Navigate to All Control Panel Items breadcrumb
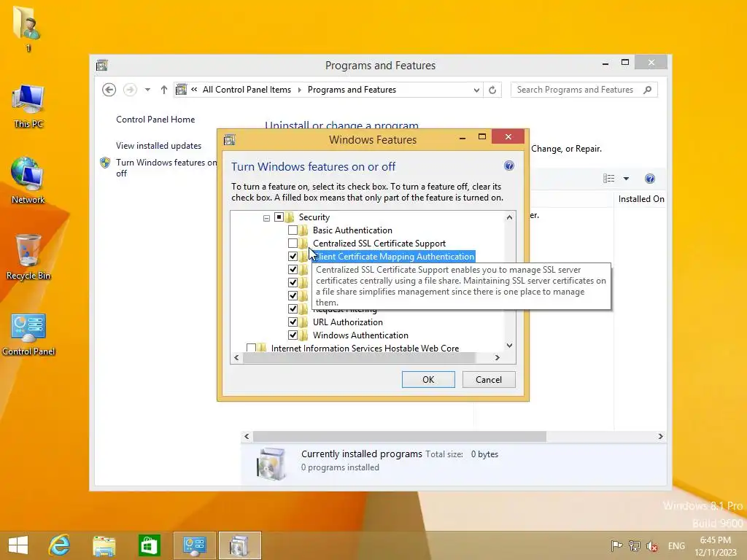This screenshot has height=560, width=747. click(247, 90)
